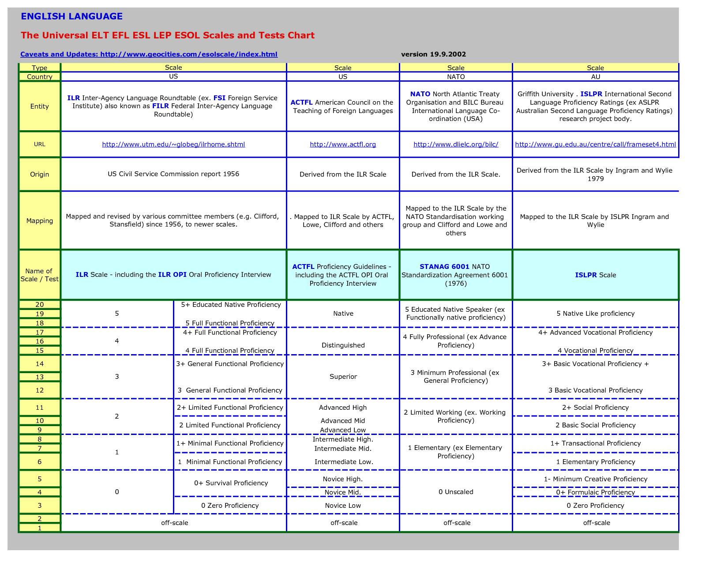Select the 'Entity' row header cell
The height and width of the screenshot is (563, 728).
click(40, 106)
